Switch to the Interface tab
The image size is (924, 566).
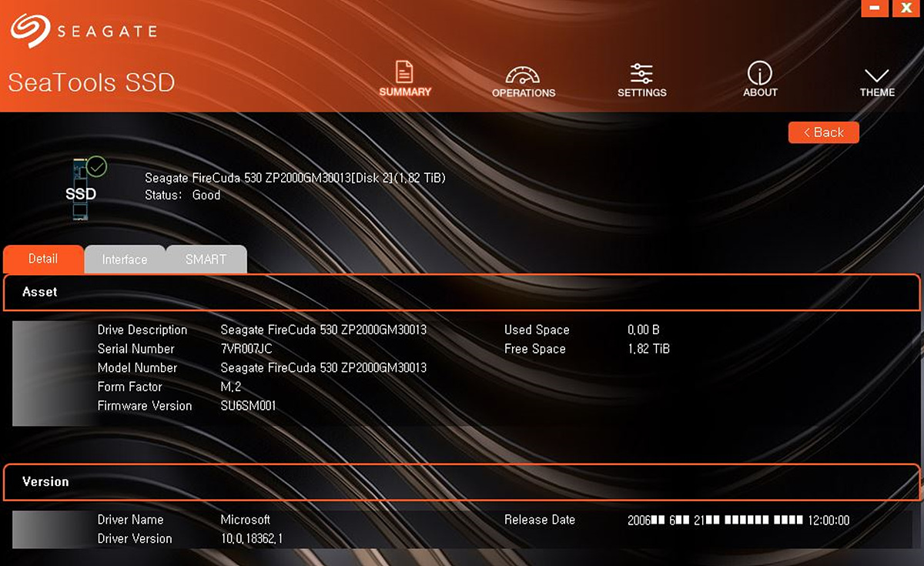coord(125,260)
